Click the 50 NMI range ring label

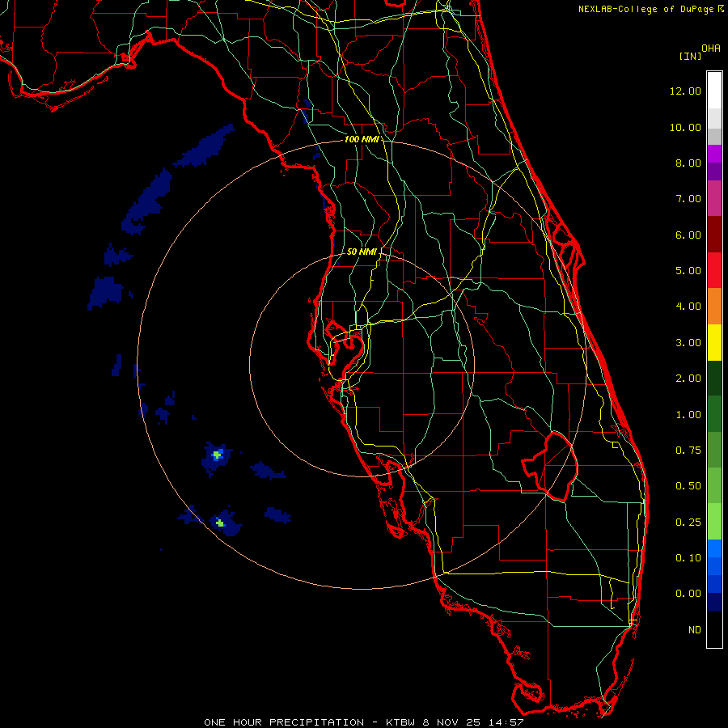pos(362,252)
